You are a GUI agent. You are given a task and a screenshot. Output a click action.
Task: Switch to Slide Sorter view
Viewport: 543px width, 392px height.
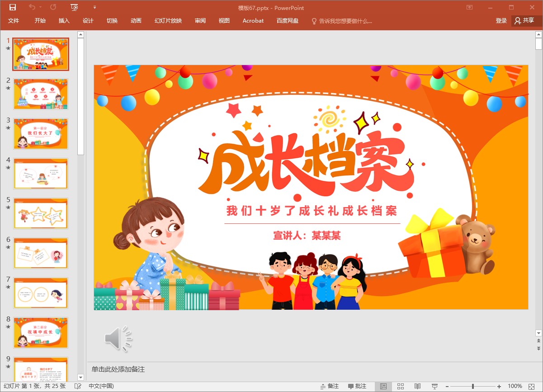click(401, 386)
